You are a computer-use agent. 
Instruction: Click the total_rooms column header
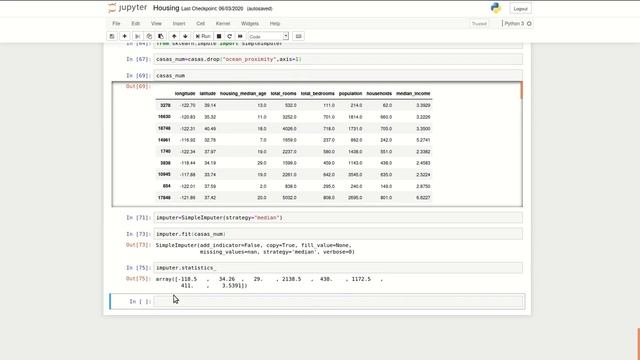click(x=283, y=93)
